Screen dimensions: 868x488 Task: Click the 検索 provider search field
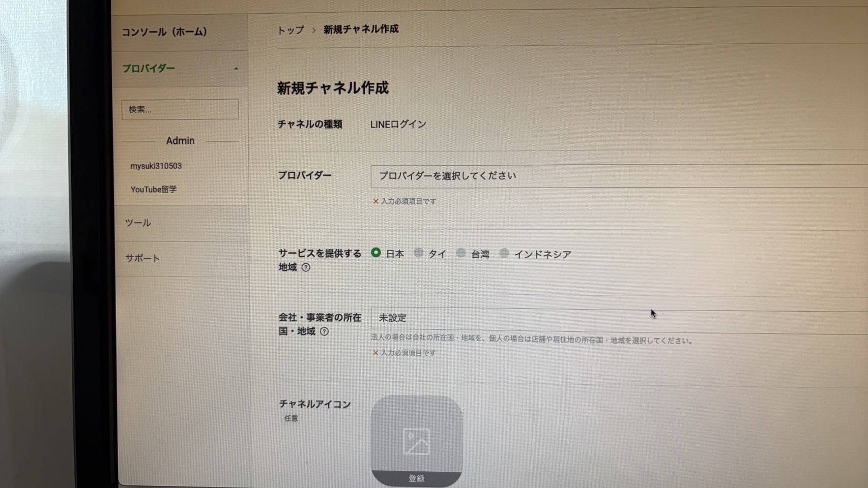pyautogui.click(x=180, y=109)
